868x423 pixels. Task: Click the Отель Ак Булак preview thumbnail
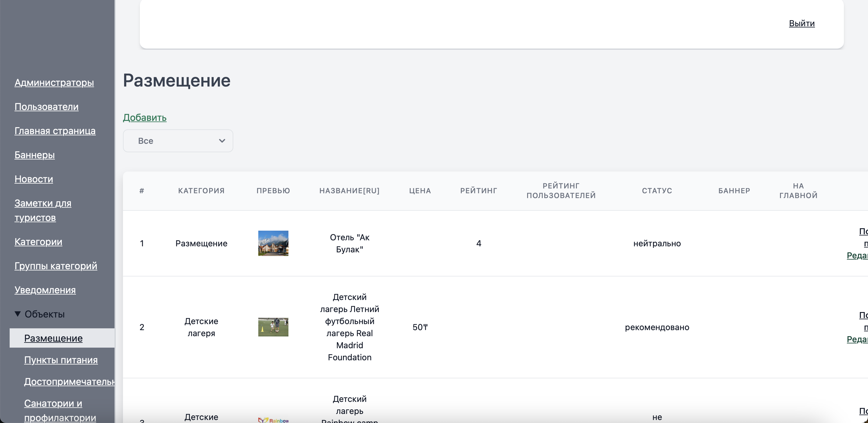pyautogui.click(x=273, y=243)
